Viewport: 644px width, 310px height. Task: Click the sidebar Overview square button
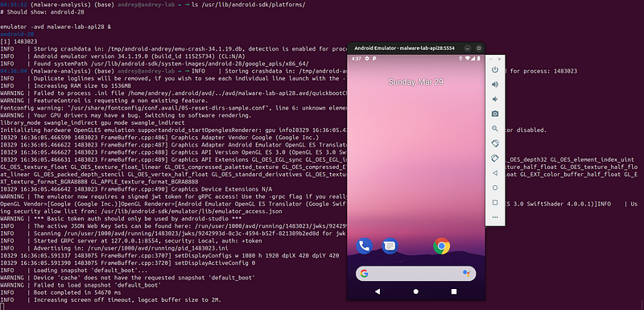[495, 202]
